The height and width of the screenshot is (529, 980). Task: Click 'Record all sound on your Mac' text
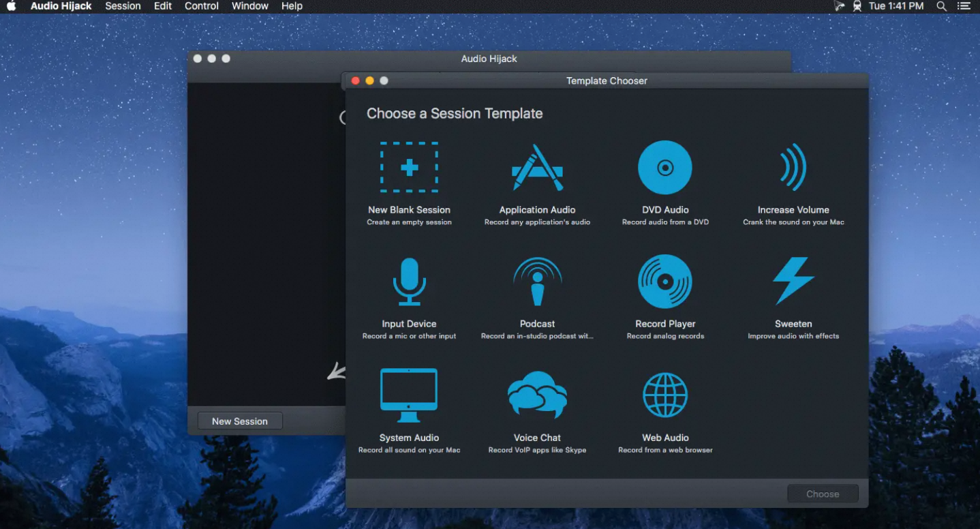409,450
